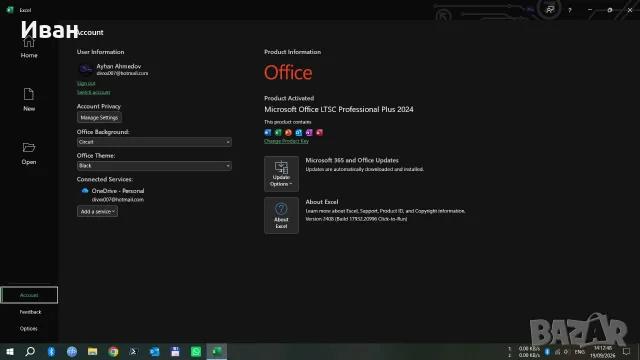
Task: Expand the Office Background dropdown
Action: pyautogui.click(x=154, y=142)
